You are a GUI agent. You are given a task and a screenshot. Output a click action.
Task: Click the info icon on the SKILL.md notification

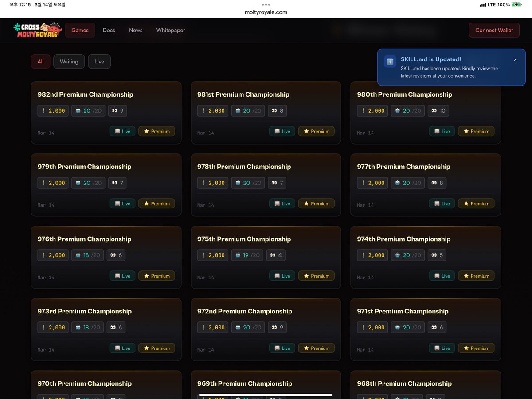389,62
